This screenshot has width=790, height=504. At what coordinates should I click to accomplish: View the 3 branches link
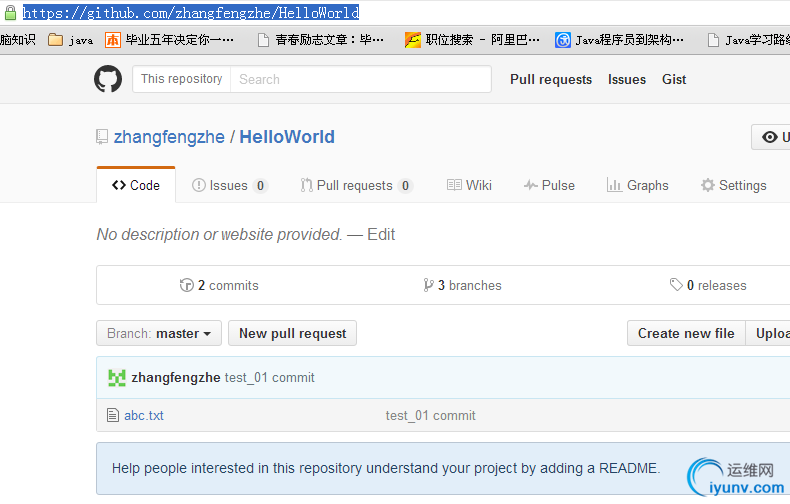click(x=463, y=285)
